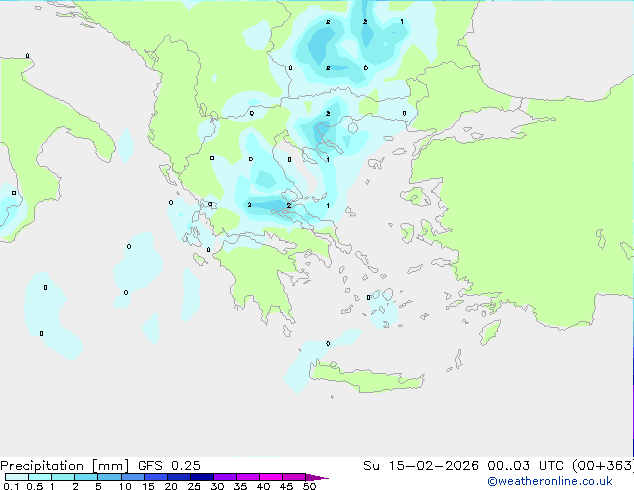Screen dimensions: 634x490
Task: Select the 45–50 mm legend swatch
Action: point(294,477)
